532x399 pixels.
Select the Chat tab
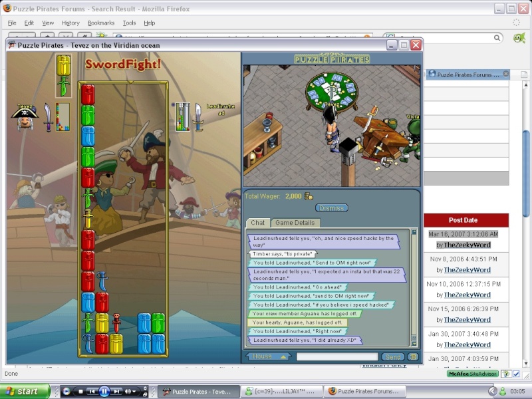coord(257,223)
